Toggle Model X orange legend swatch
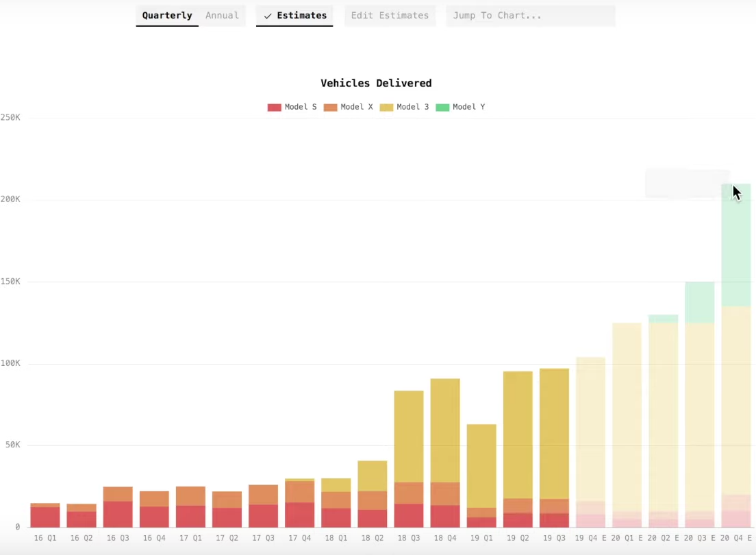The image size is (756, 555). coord(330,107)
